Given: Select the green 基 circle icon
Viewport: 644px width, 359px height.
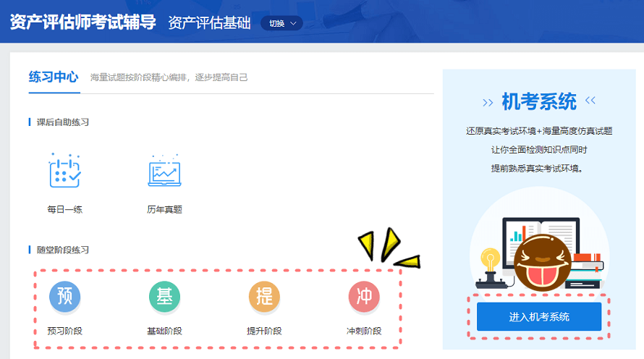Looking at the screenshot, I should pyautogui.click(x=164, y=297).
